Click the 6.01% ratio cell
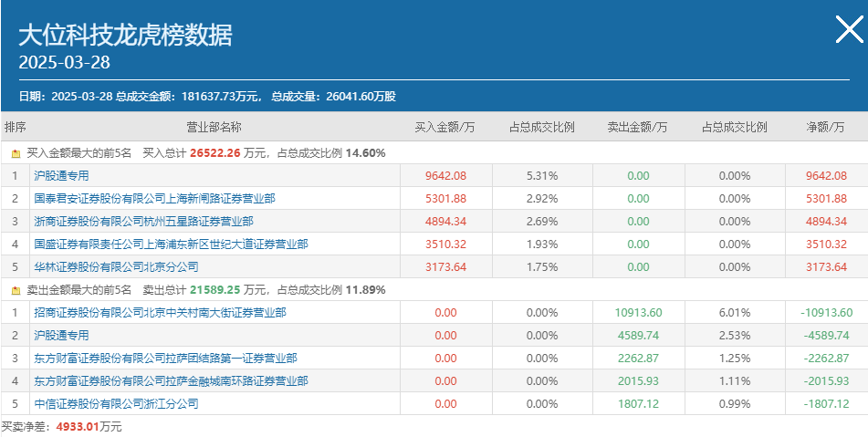 point(735,313)
